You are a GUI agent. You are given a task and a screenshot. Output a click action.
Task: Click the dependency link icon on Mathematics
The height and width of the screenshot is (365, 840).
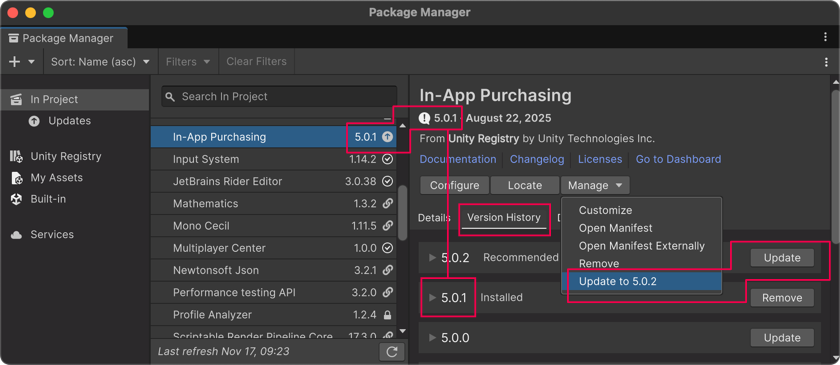coord(388,204)
